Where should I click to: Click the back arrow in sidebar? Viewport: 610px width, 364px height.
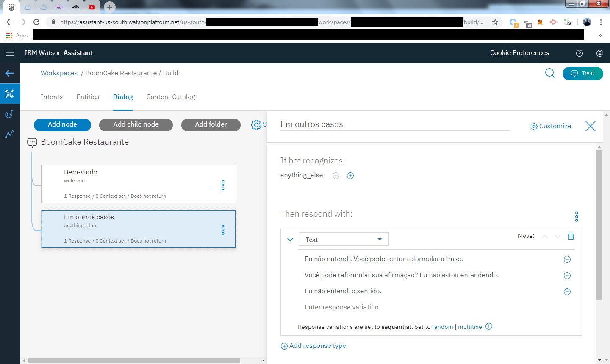[10, 73]
